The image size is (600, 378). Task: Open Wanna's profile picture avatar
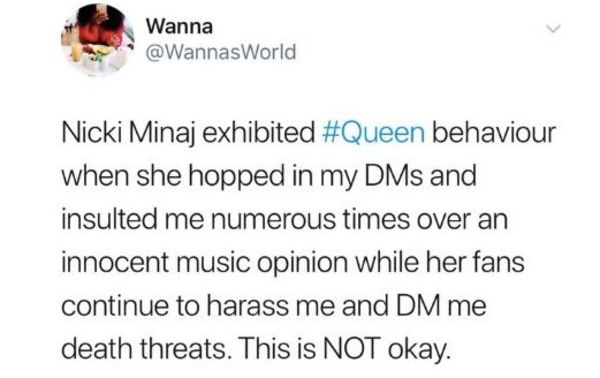[98, 40]
